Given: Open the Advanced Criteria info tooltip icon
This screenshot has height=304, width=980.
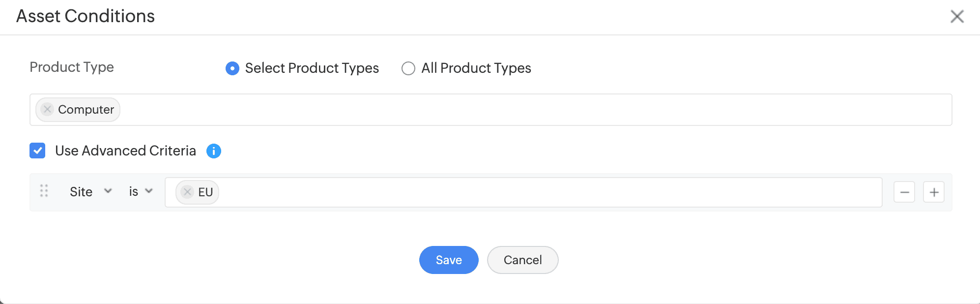Looking at the screenshot, I should tap(213, 151).
